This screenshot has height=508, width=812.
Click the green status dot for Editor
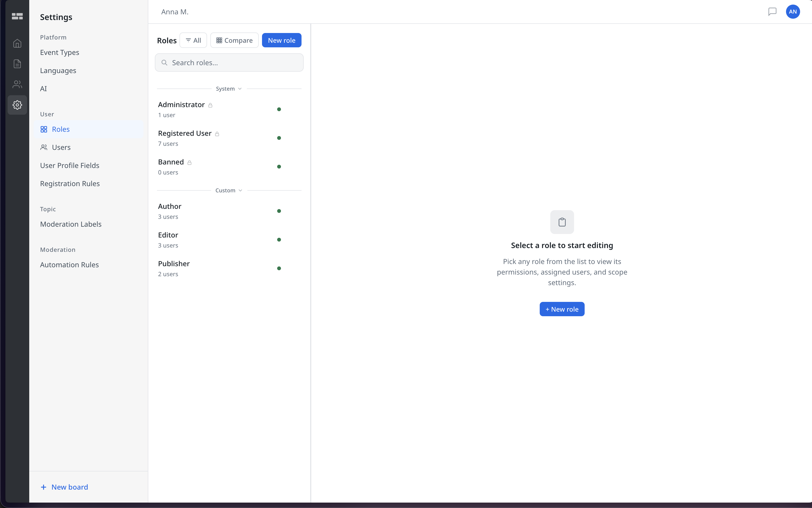279,240
